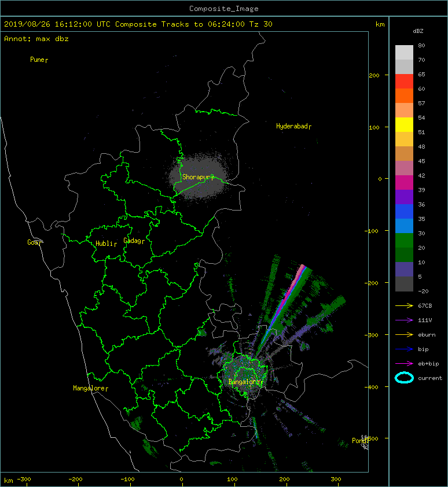Pick the yellow 54 dBZ swatch

[404, 124]
